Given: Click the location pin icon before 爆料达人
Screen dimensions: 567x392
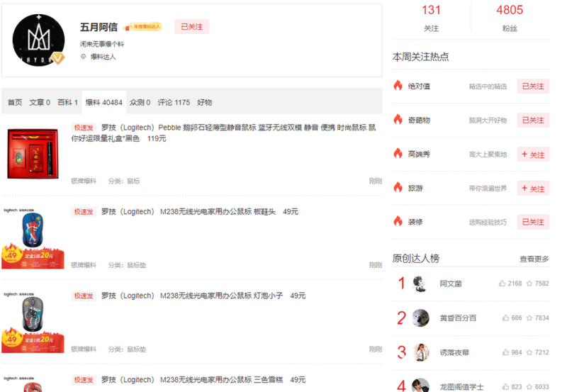Looking at the screenshot, I should (83, 57).
